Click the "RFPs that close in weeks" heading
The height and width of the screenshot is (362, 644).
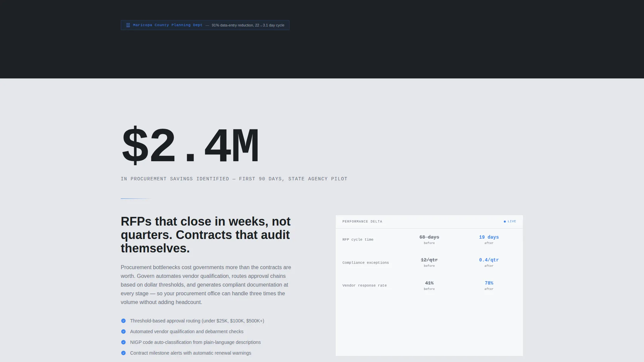(206, 235)
